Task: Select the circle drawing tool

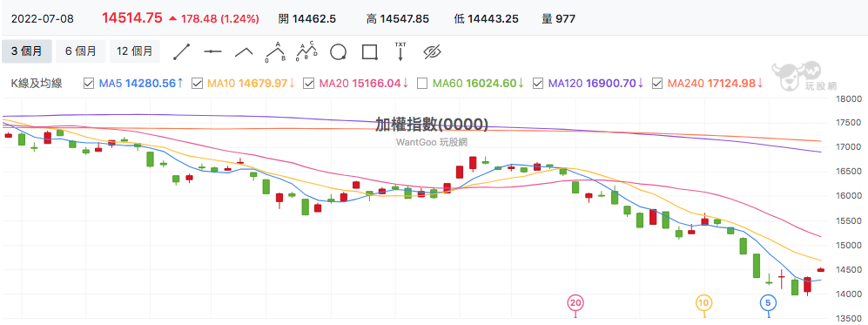Action: 338,51
